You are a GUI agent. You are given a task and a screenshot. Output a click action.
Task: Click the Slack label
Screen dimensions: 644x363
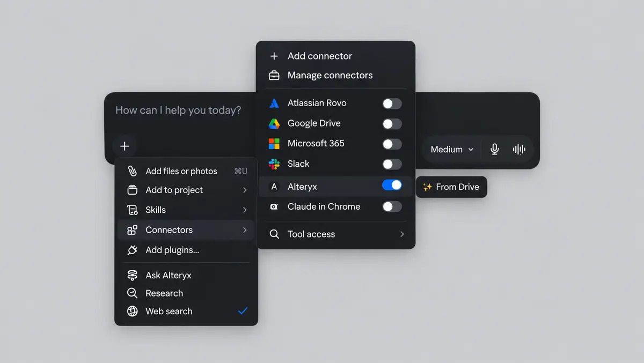298,164
